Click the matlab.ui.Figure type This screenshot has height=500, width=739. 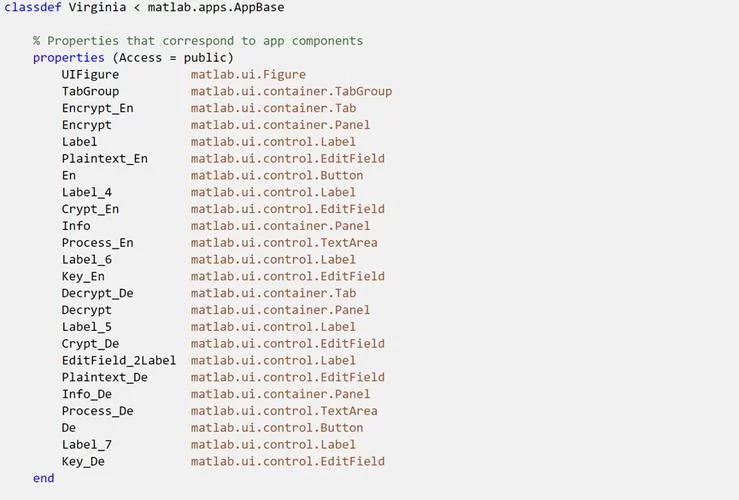248,75
